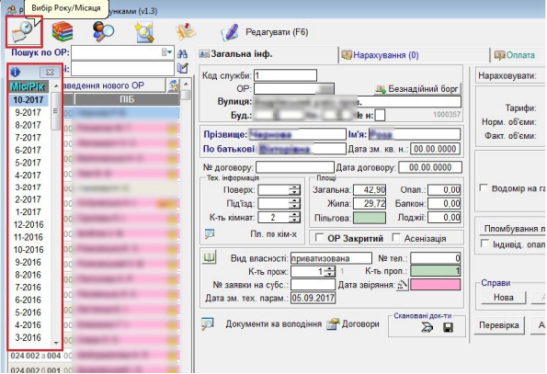Image resolution: width=547 pixels, height=374 pixels.
Task: Click the К-ть кімнат stepper arrows
Action: point(295,217)
